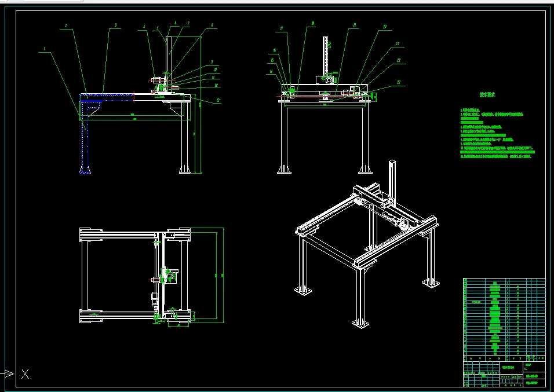The width and height of the screenshot is (554, 392).
Task: Click part balloon number 17 in front view
Action: click(282, 28)
